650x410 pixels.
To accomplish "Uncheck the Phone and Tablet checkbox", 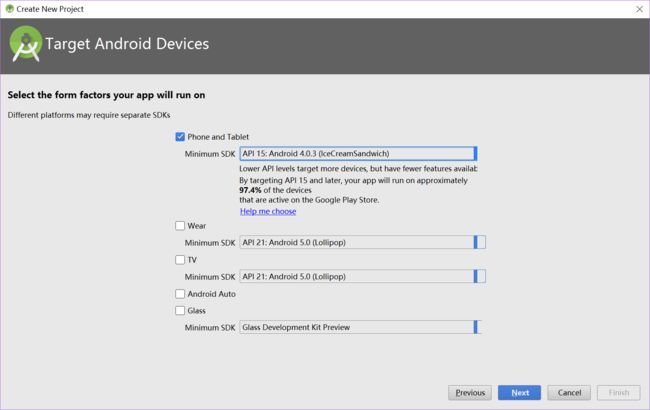I will pyautogui.click(x=180, y=137).
